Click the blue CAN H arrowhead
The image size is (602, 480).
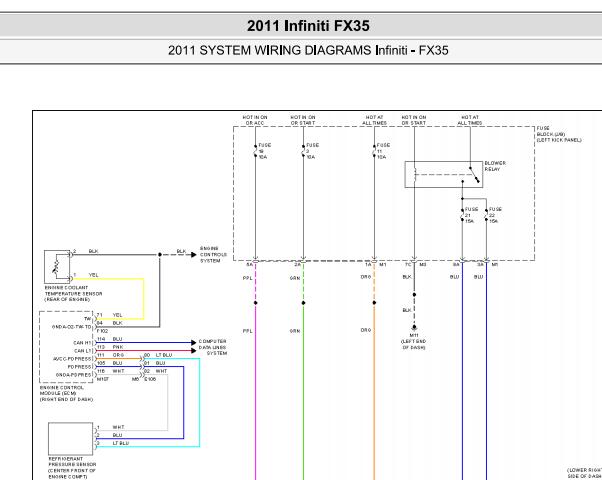[194, 343]
